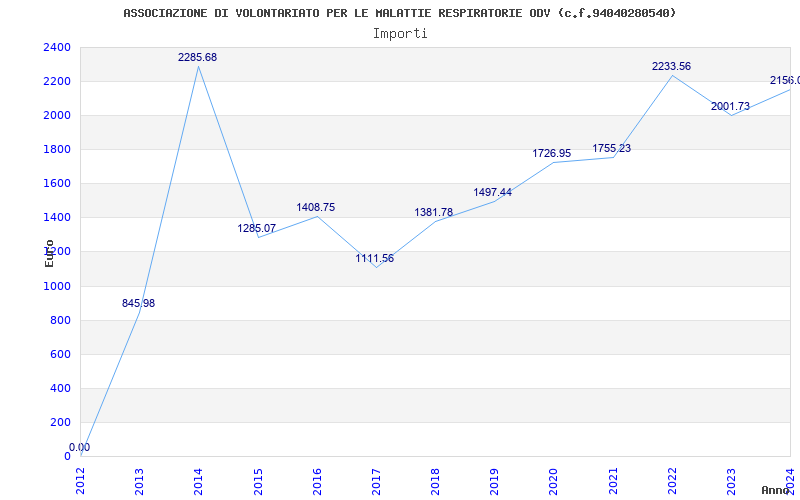Select the 1381.78 data label
This screenshot has width=800, height=500.
[434, 213]
